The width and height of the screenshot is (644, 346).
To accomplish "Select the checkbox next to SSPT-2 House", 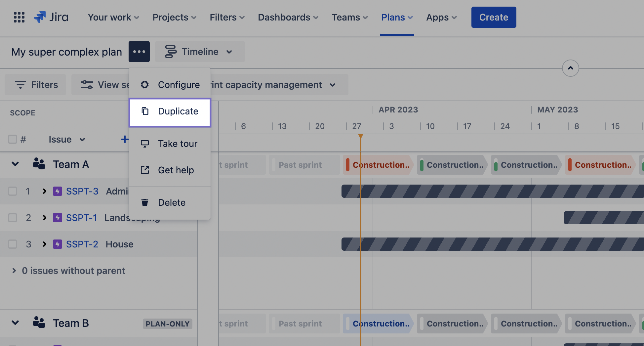I will [13, 244].
